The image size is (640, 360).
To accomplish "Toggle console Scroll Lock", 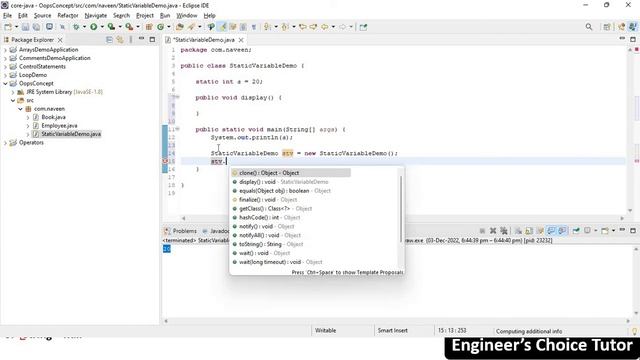I will point(529,231).
